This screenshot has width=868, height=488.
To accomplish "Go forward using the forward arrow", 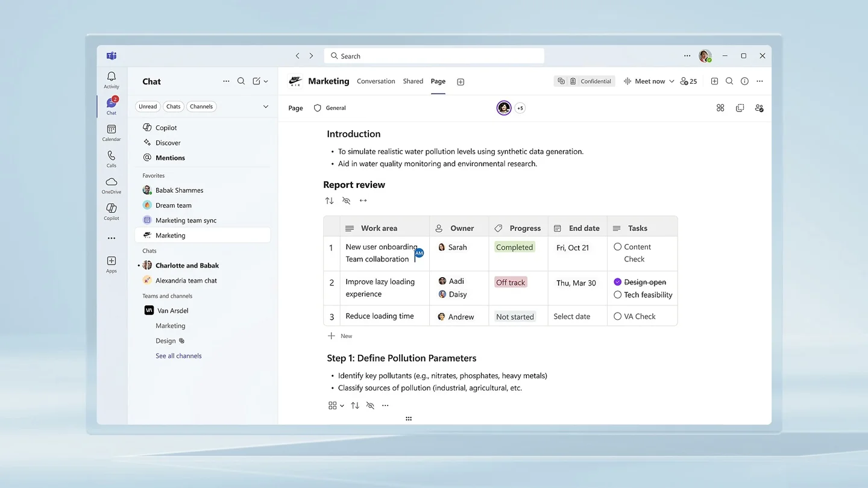I will [311, 56].
